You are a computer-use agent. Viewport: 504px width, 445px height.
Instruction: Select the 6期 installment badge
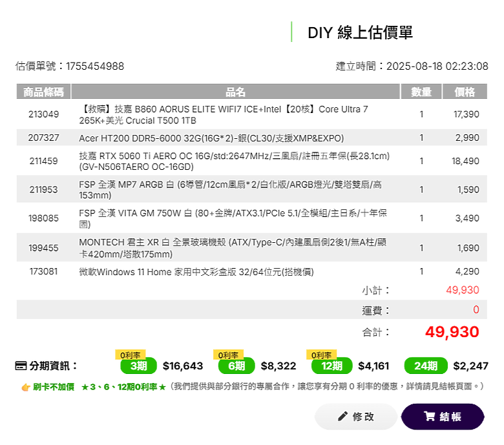click(236, 366)
